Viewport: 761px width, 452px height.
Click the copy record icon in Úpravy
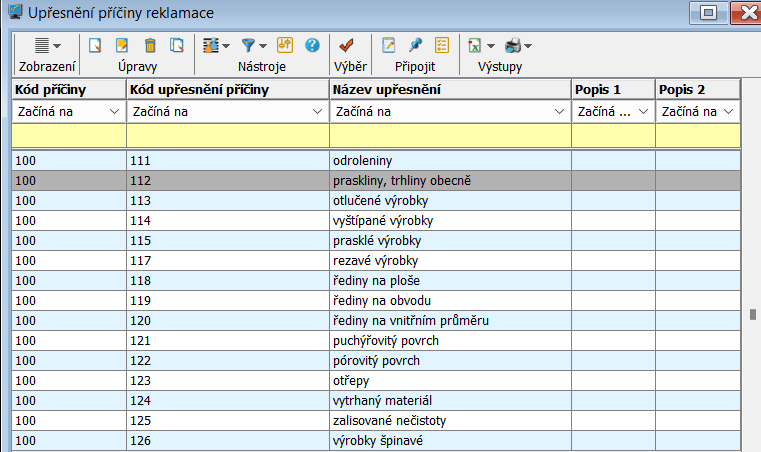[x=177, y=45]
